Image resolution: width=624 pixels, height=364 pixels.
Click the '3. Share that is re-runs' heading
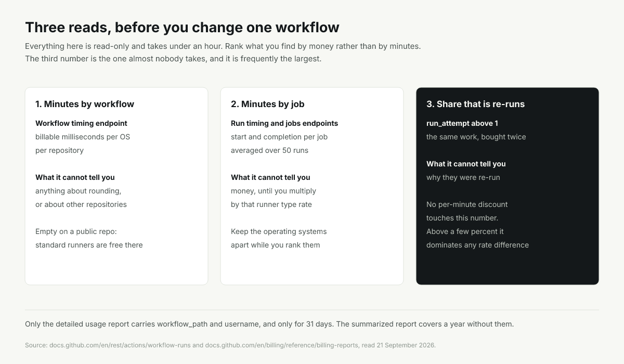475,104
